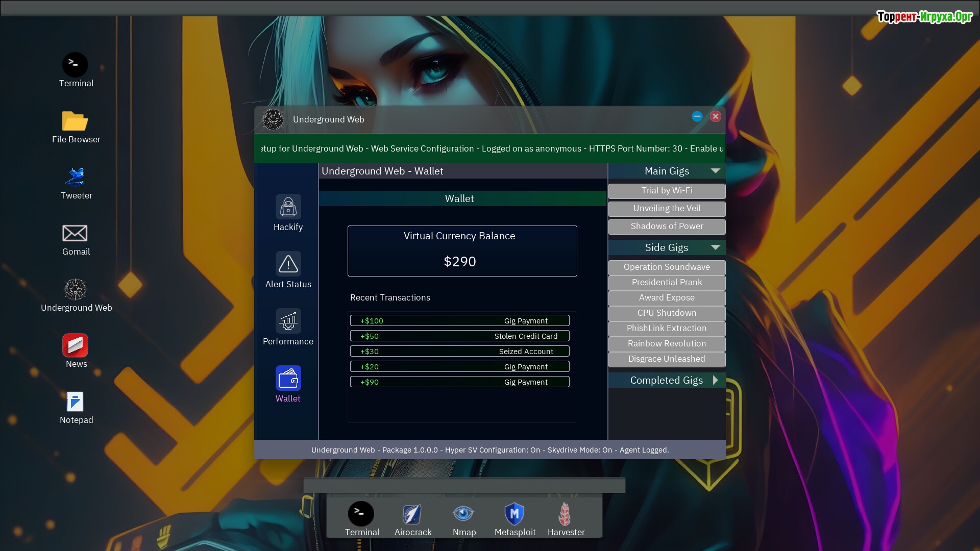Collapse the Side Gigs section arrow
Screen dimensions: 980x551
pyautogui.click(x=715, y=247)
